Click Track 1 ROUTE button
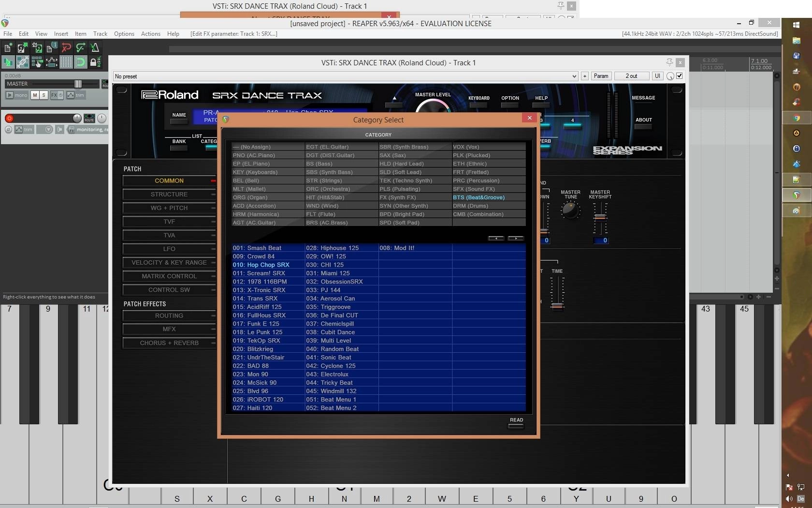The width and height of the screenshot is (812, 508). (89, 118)
